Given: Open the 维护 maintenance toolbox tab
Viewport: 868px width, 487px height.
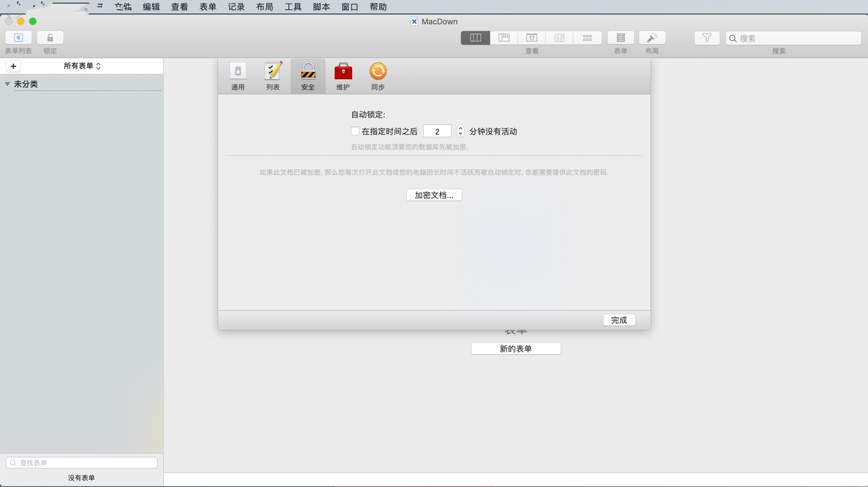Looking at the screenshot, I should point(343,76).
